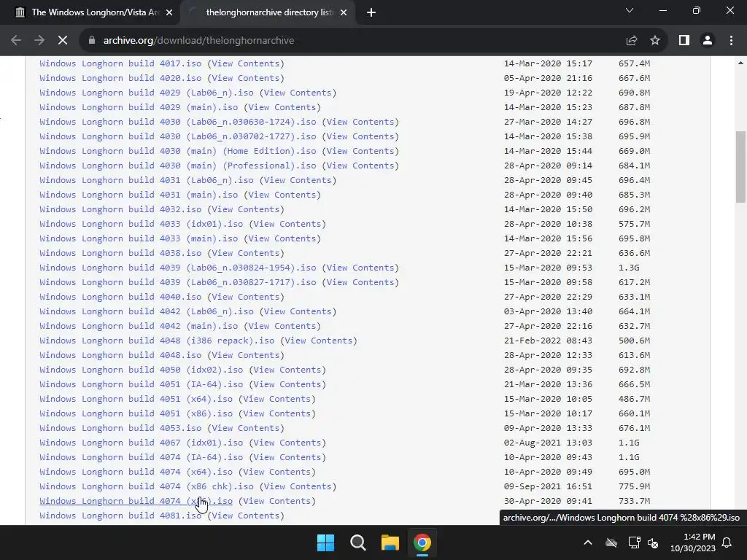The width and height of the screenshot is (747, 560).
Task: View Contents of build 4048.iso
Action: [x=245, y=355]
